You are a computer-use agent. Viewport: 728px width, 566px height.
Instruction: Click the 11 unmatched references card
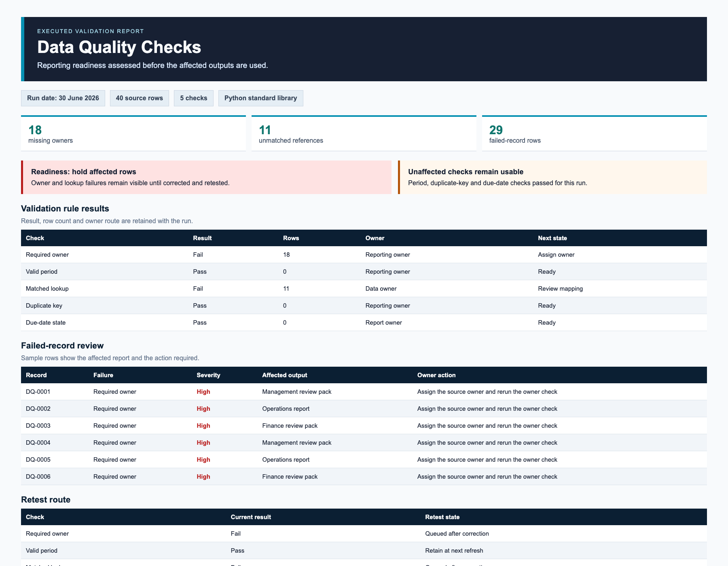coord(364,133)
